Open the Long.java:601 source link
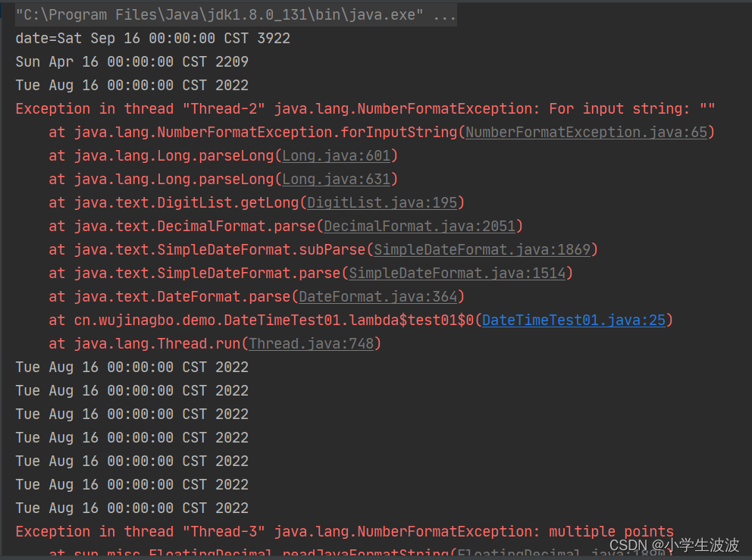 tap(336, 156)
